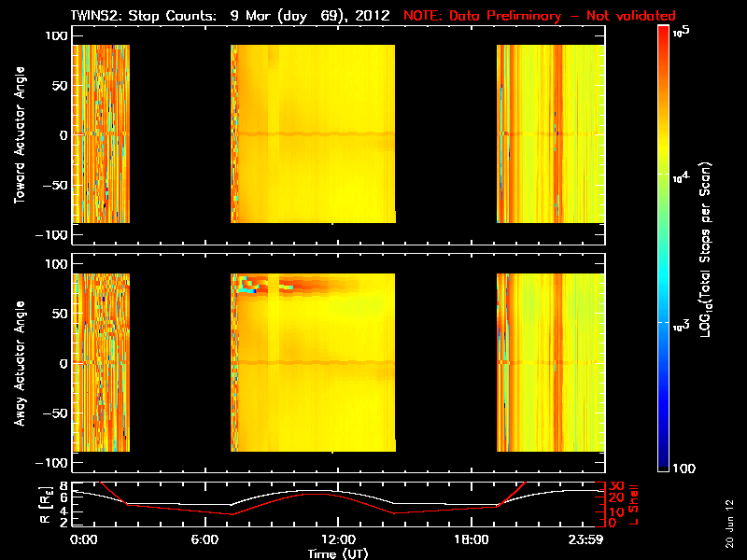
Task: Click the leftmost data block in Away panel
Action: (101, 362)
